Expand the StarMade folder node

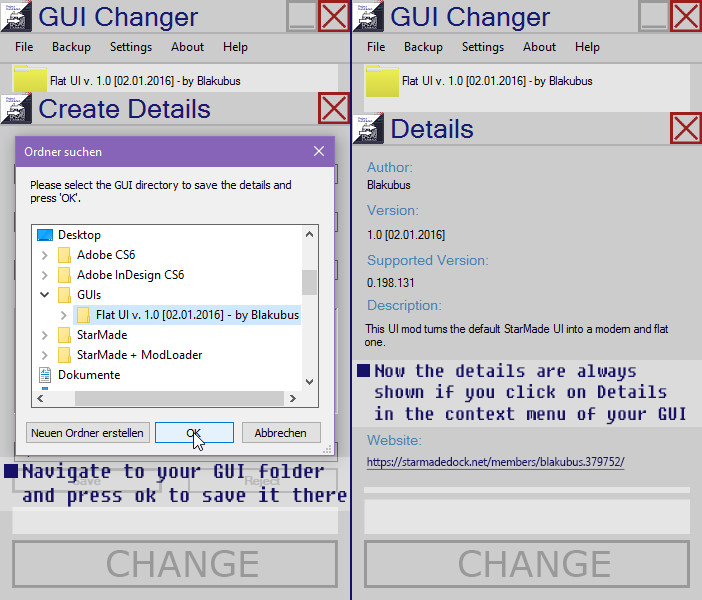tap(44, 335)
